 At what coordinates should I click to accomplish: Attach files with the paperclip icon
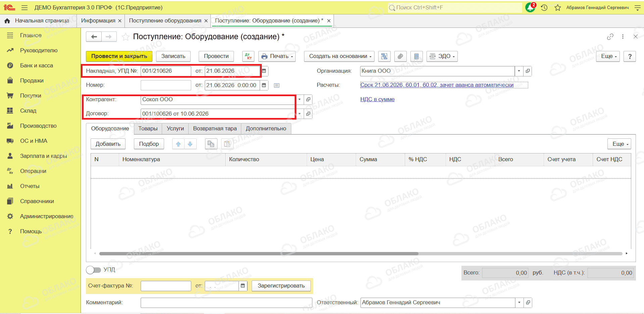[x=400, y=56]
